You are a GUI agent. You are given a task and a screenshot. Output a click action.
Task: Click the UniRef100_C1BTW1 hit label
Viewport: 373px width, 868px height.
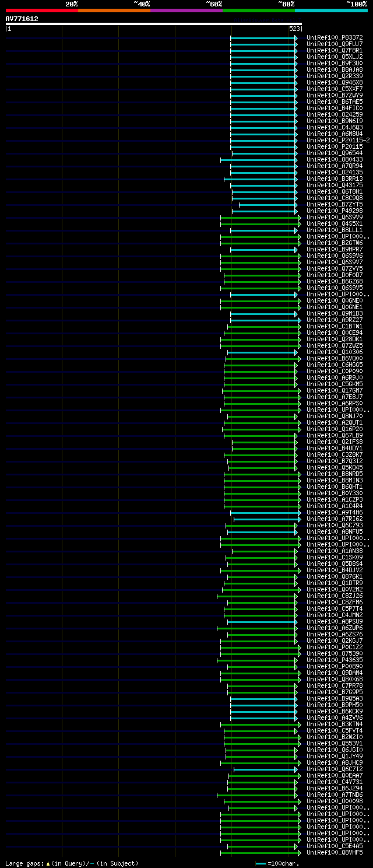coord(335,326)
